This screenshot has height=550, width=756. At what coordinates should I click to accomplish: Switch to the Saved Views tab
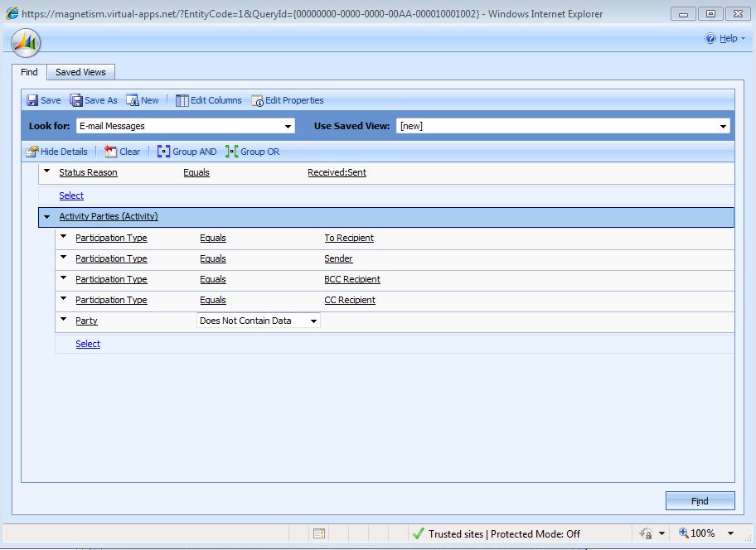tap(80, 72)
